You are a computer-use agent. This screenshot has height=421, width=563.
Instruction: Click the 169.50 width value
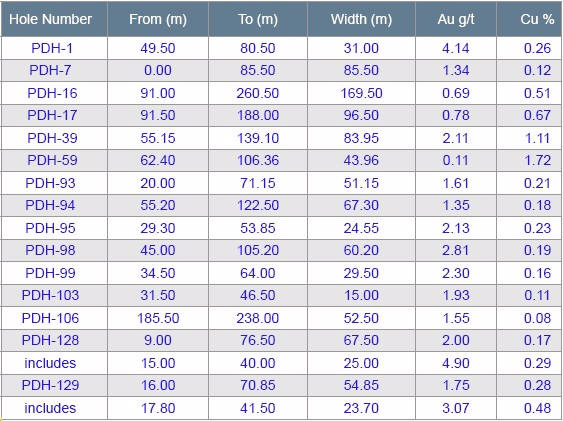(361, 93)
